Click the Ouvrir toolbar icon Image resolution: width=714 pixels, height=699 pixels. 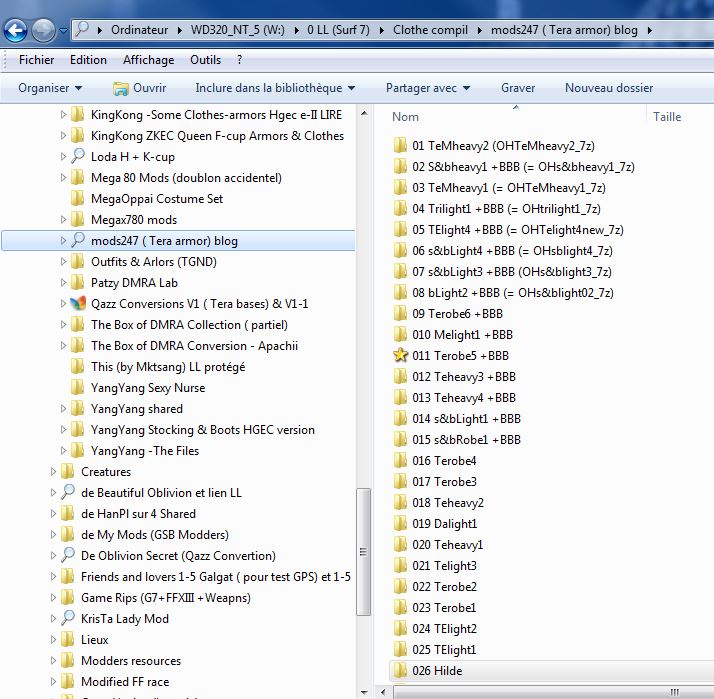121,89
